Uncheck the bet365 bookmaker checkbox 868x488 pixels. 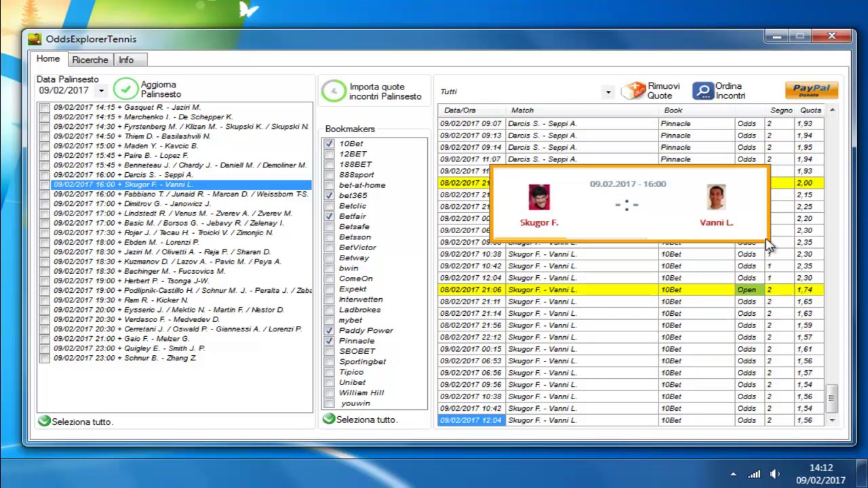tap(329, 195)
